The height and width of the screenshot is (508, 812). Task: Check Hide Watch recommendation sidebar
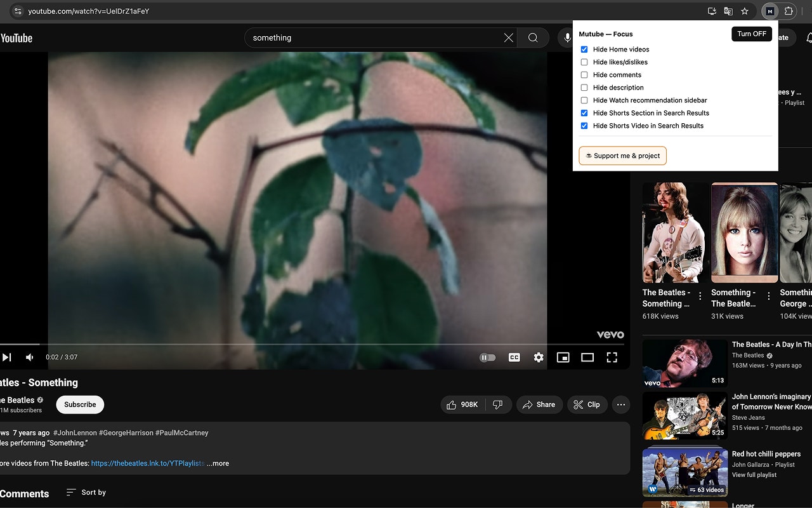click(584, 100)
